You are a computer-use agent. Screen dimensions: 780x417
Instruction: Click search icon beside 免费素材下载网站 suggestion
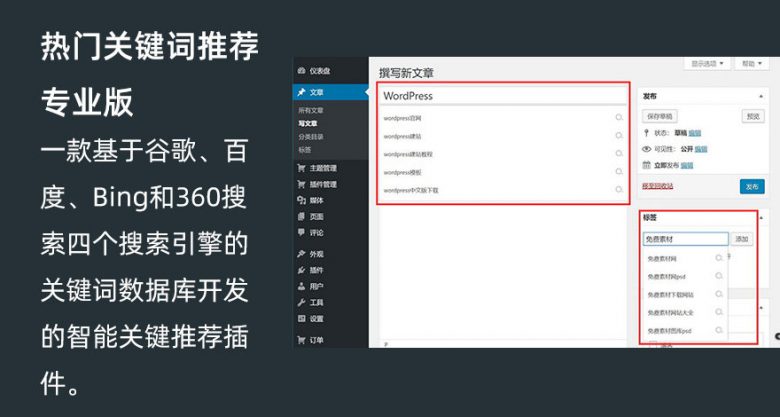(x=719, y=294)
